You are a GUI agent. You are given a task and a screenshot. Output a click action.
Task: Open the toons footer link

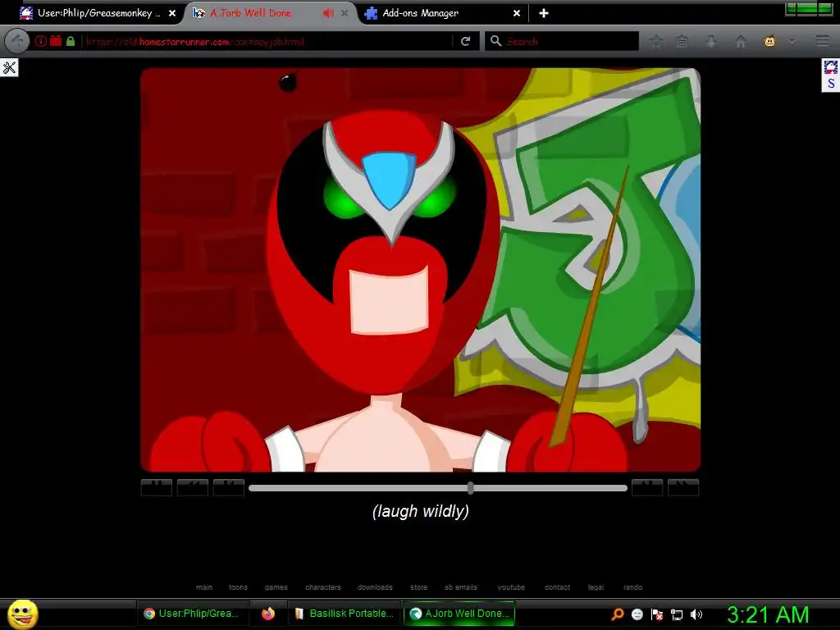point(238,587)
